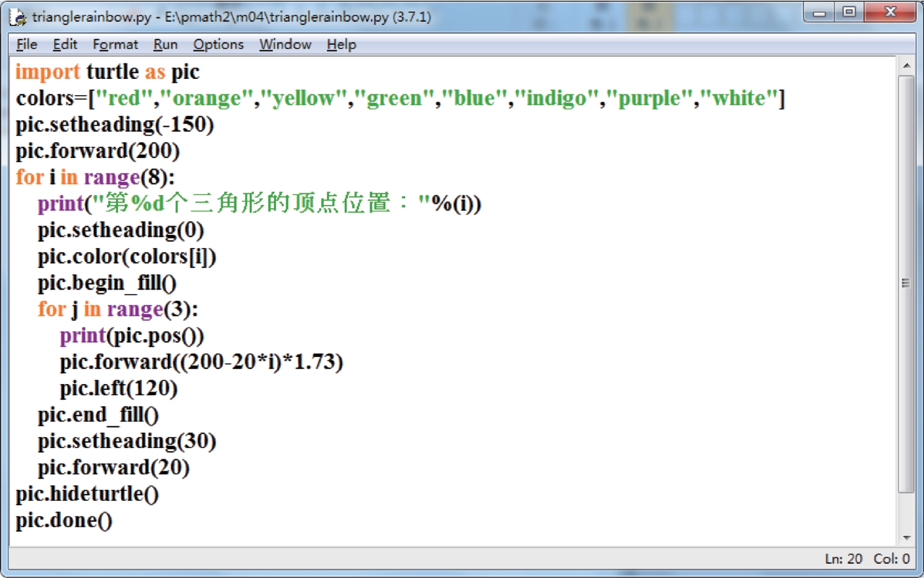
Task: Click the line pic.left(120)
Action: 119,388
